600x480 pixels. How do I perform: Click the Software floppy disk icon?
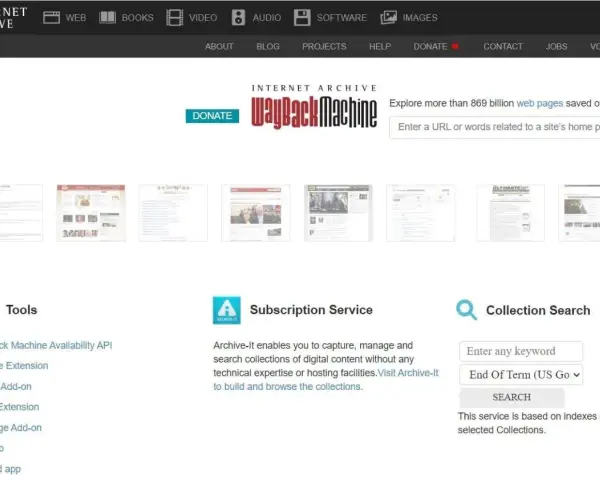click(302, 18)
